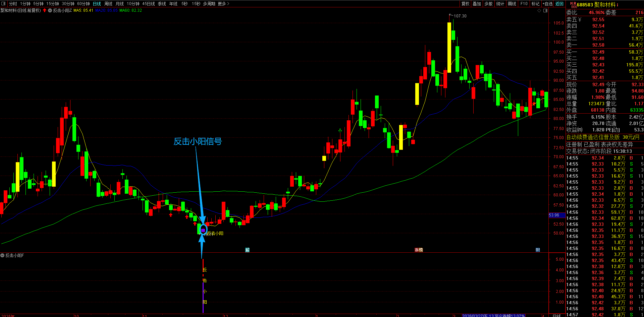Expand 更多 period options
Screen dimensions: 644x317
click(x=223, y=4)
